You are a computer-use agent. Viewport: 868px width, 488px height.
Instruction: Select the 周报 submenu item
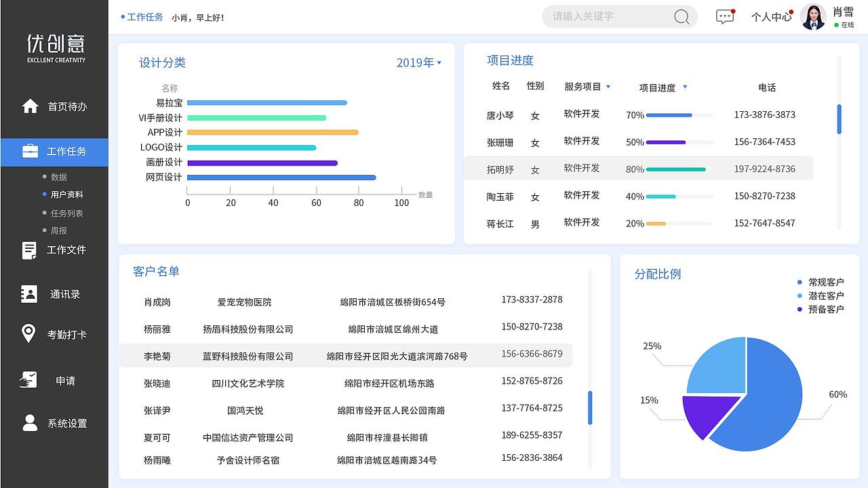point(58,230)
